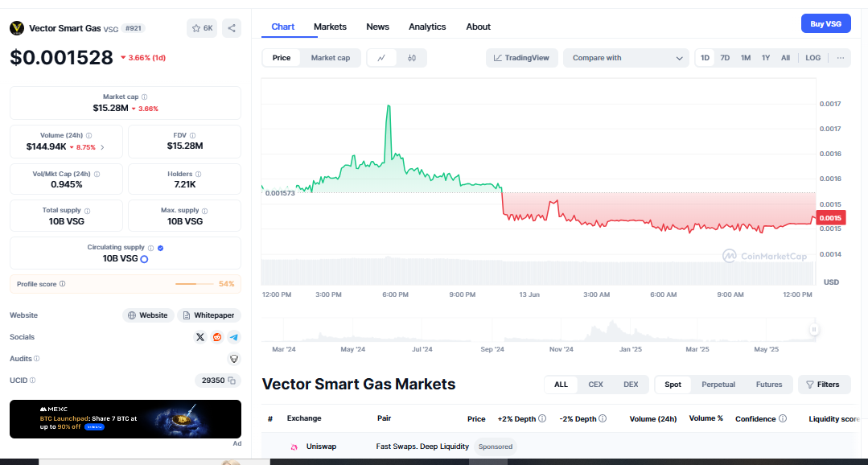Open the Telegram social link
868x465 pixels.
234,336
